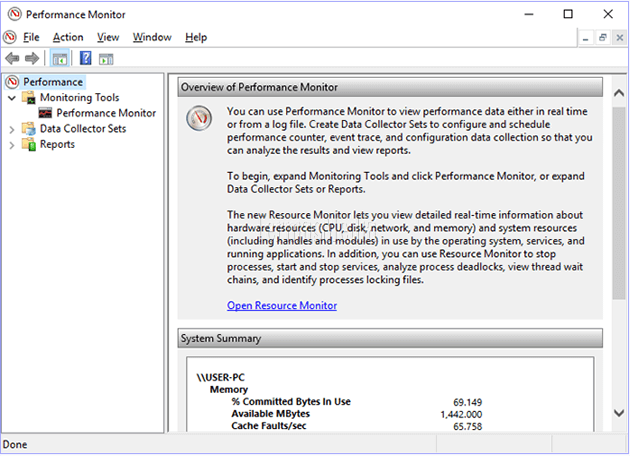This screenshot has width=630, height=456.
Task: Click the Performance Monitor graph icon in tree
Action: [45, 113]
